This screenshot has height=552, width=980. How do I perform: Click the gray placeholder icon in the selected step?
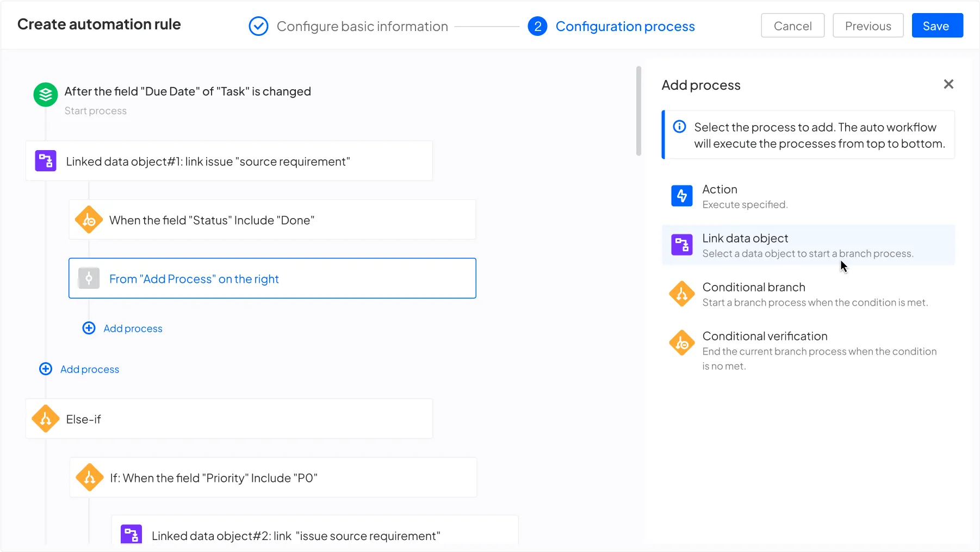pyautogui.click(x=89, y=278)
